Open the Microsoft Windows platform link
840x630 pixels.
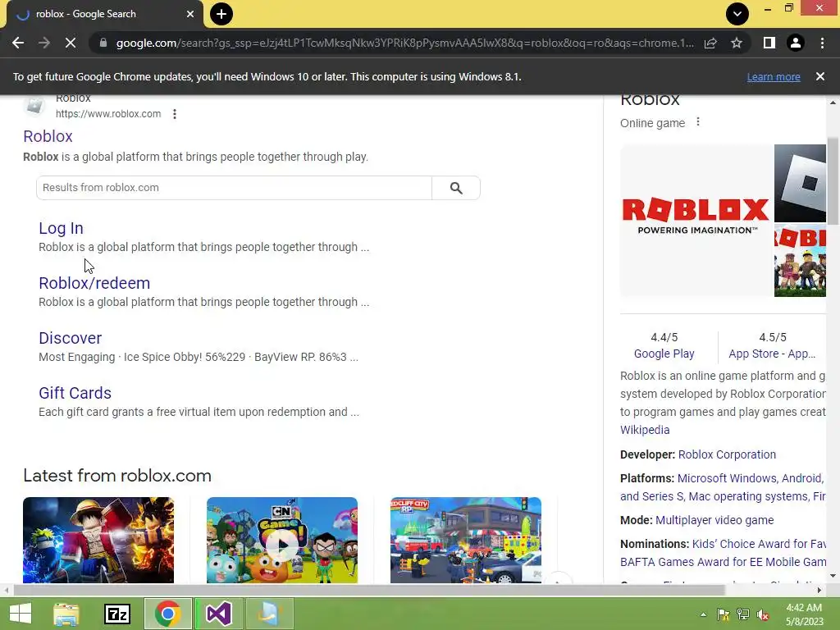click(x=727, y=478)
